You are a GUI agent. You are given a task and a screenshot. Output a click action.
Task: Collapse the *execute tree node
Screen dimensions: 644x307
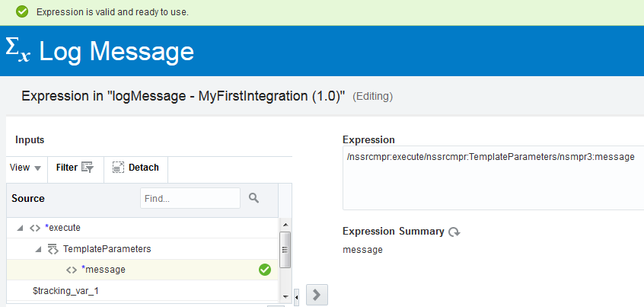coord(19,228)
